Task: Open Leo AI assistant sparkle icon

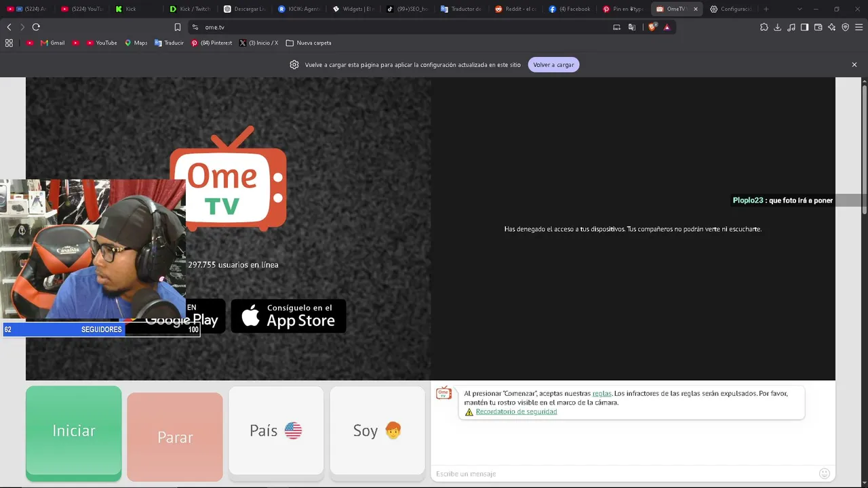Action: pos(832,27)
